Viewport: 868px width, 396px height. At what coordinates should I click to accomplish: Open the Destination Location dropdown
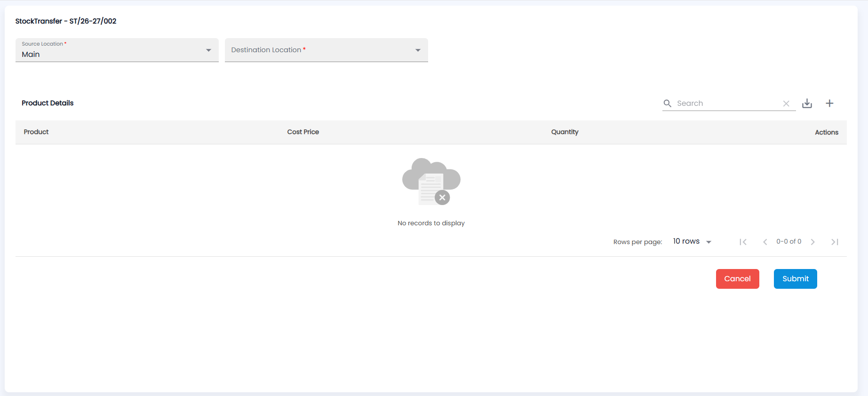[326, 50]
